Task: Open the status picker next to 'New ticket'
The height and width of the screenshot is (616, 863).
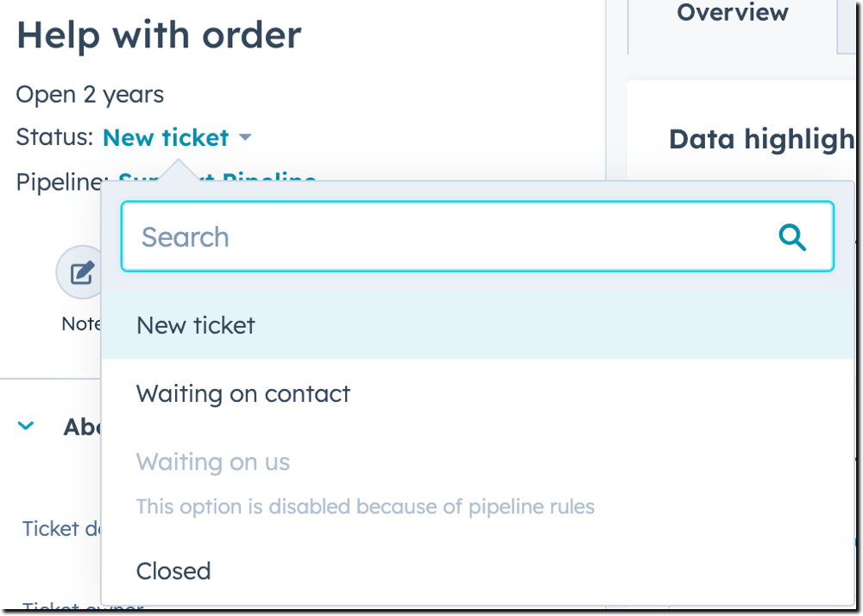Action: (246, 137)
